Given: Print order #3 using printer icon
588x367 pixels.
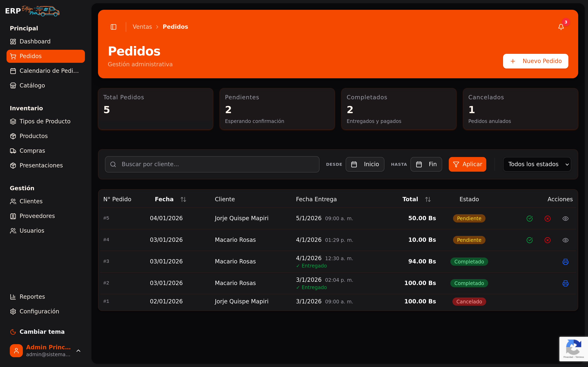Looking at the screenshot, I should [x=565, y=262].
